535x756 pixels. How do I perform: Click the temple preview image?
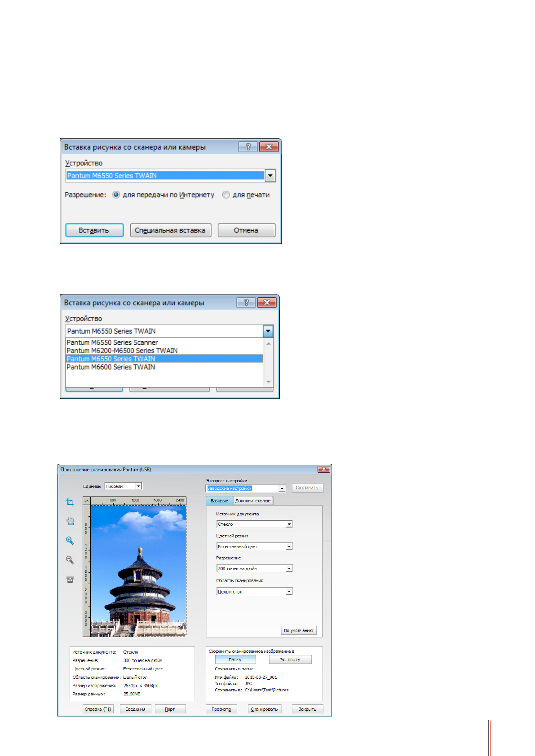138,571
